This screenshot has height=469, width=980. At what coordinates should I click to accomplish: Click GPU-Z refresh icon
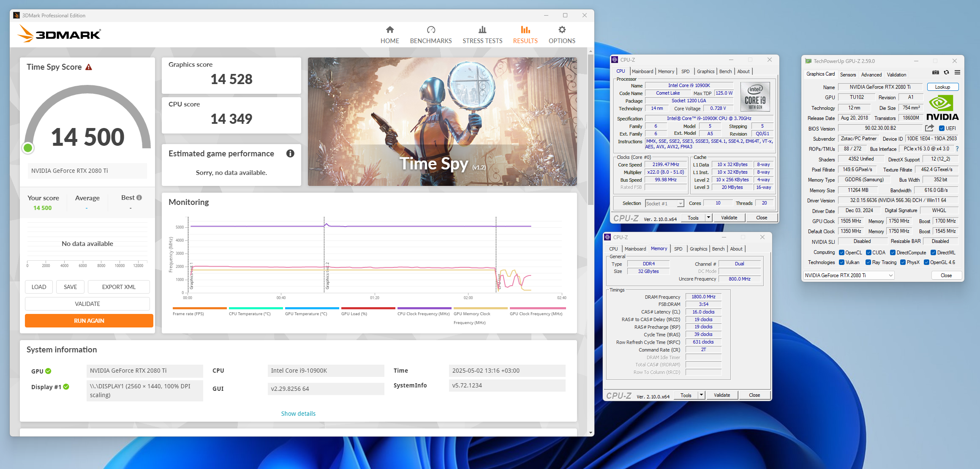tap(947, 72)
